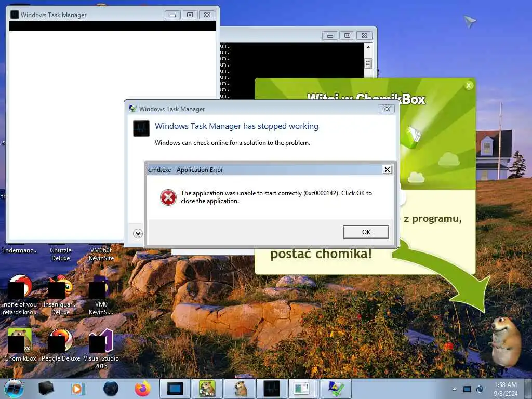Screen dimensions: 532x399
Task: Close the blank Windows Task Manager window
Action: tap(207, 15)
